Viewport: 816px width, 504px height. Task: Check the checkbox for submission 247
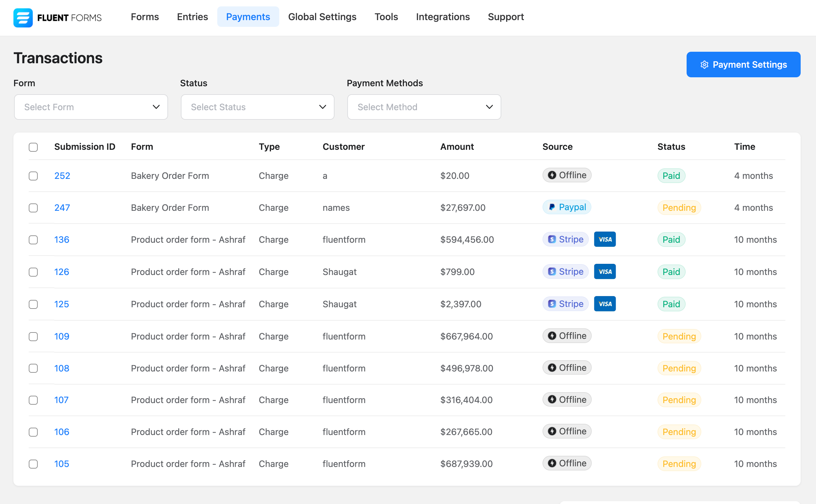click(33, 208)
